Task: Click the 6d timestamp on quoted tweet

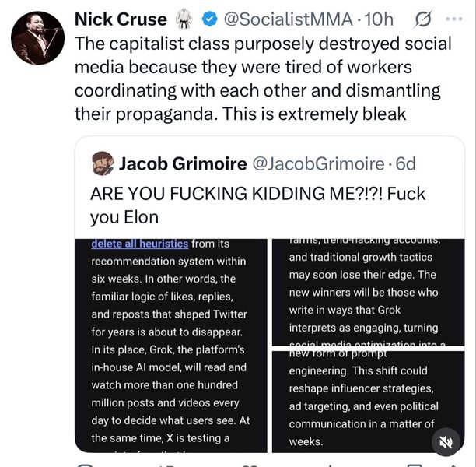Action: click(405, 163)
